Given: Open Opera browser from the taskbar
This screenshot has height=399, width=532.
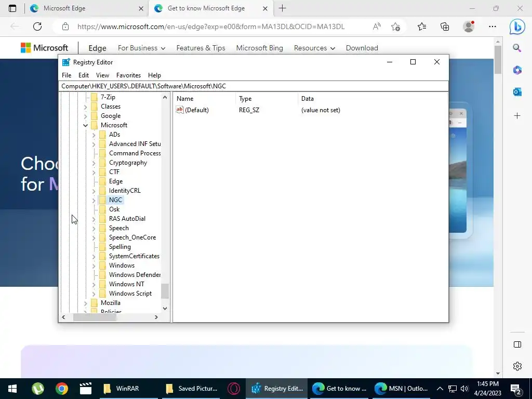Looking at the screenshot, I should (234, 389).
